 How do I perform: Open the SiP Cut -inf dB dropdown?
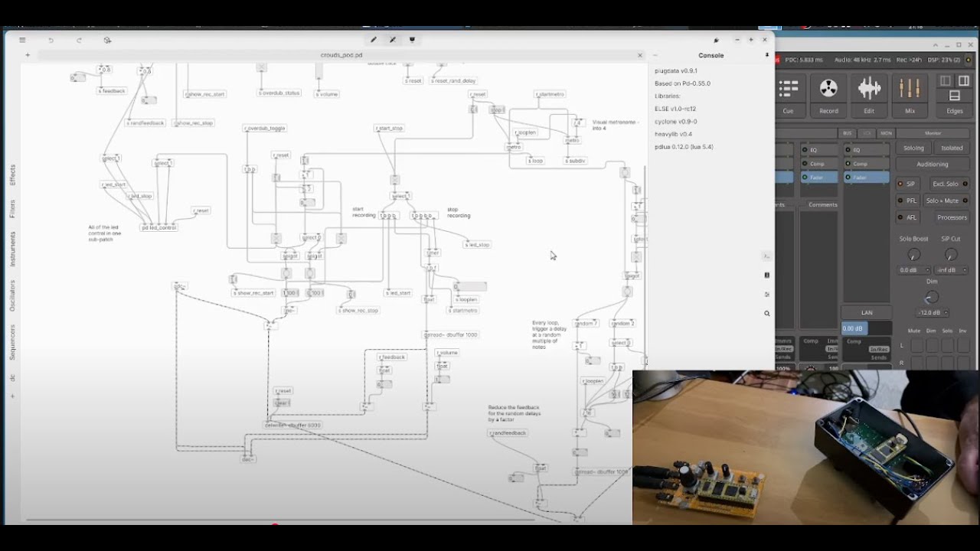tap(951, 270)
